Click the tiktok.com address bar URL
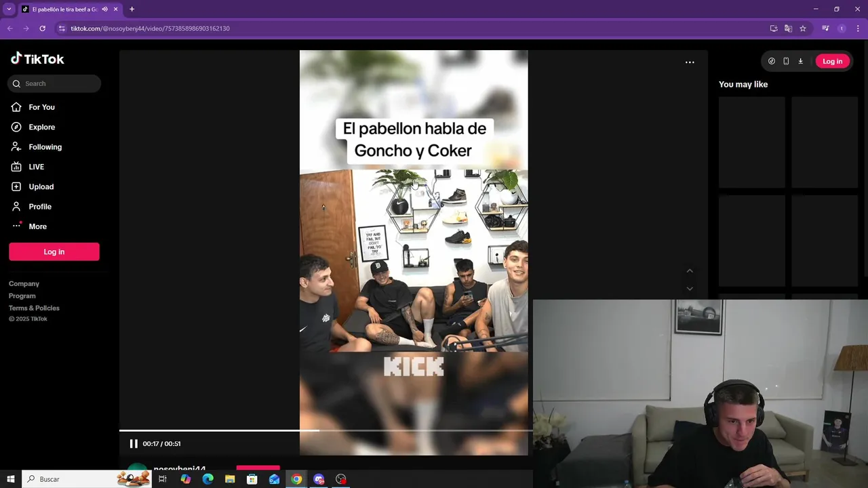The width and height of the screenshot is (868, 488). pyautogui.click(x=150, y=28)
